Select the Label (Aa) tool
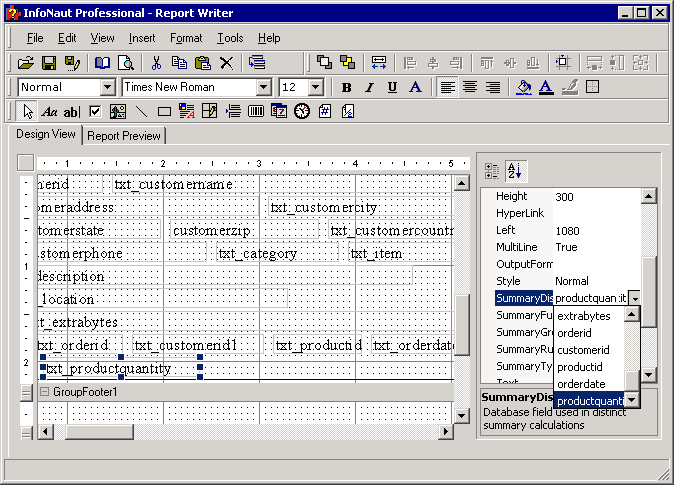 click(x=49, y=112)
